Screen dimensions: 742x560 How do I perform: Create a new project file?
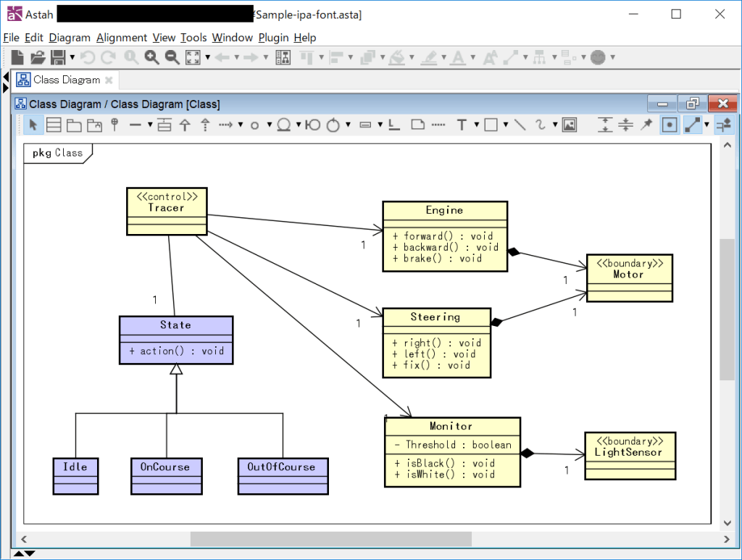click(17, 57)
